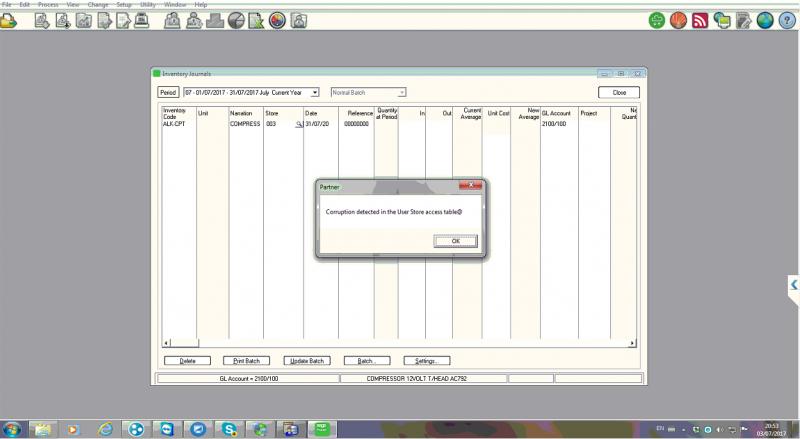Click the Print Batch button
The height and width of the screenshot is (439, 800).
tap(246, 360)
